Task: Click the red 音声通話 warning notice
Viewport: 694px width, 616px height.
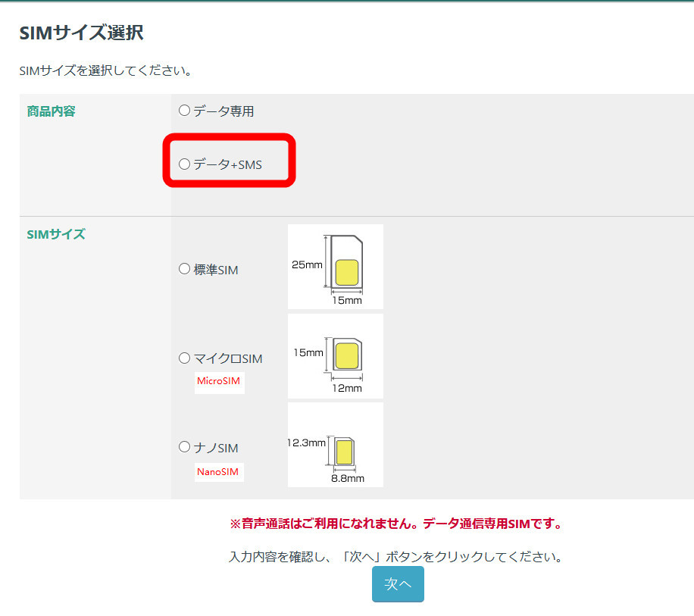Action: click(x=395, y=524)
